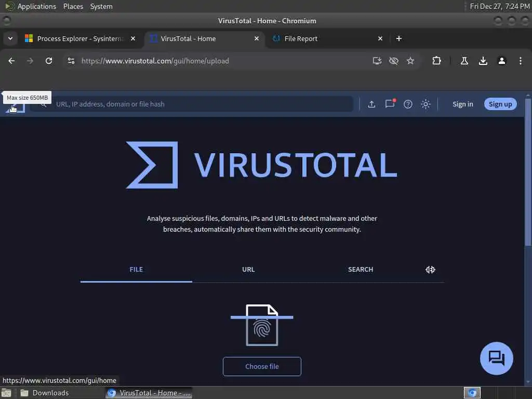532x399 pixels.
Task: Reload the page with refresh icon
Action: point(49,61)
